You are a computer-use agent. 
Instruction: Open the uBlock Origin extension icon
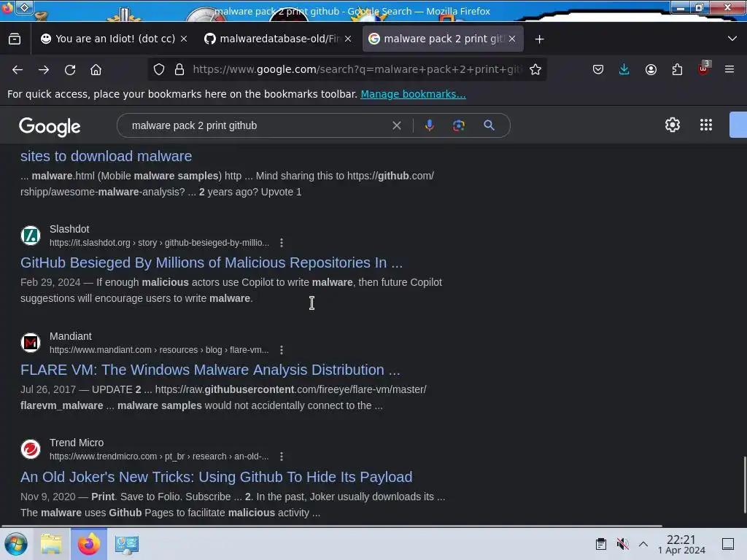tap(704, 69)
